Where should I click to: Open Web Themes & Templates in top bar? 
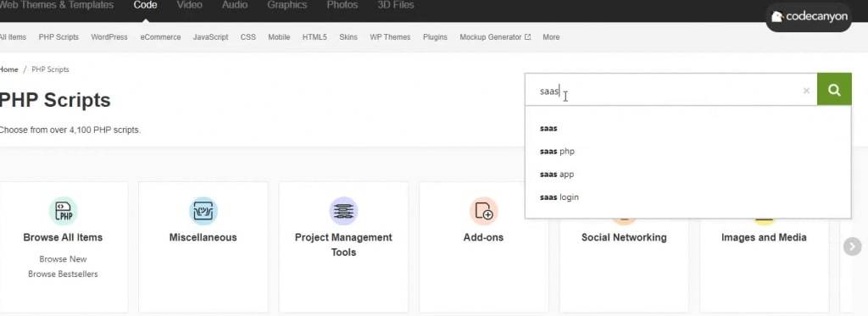point(56,5)
